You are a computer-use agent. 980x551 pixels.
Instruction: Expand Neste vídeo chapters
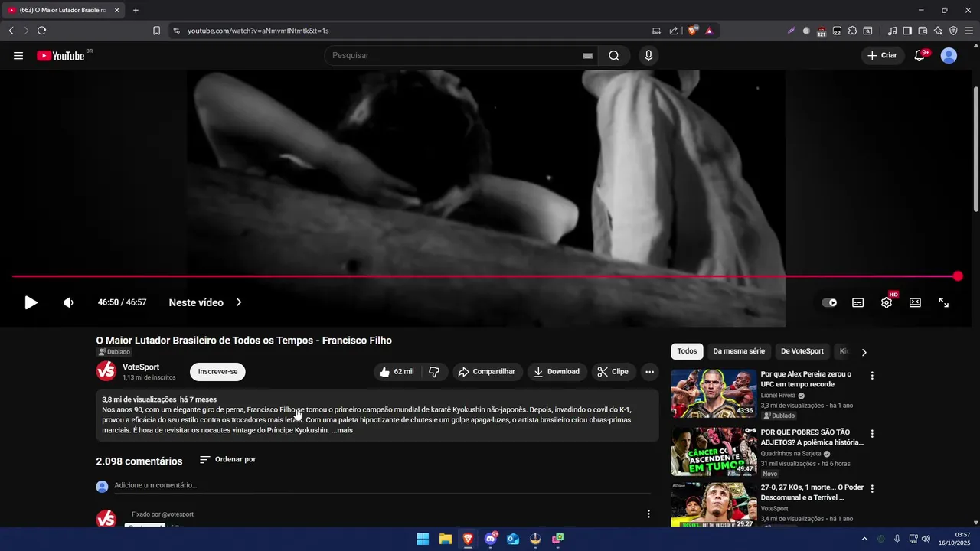pos(205,302)
